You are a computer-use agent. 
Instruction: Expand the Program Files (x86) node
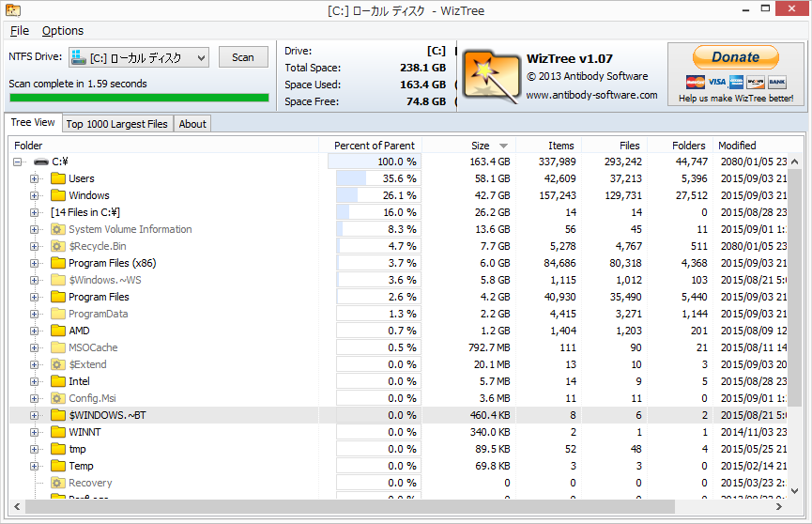35,263
